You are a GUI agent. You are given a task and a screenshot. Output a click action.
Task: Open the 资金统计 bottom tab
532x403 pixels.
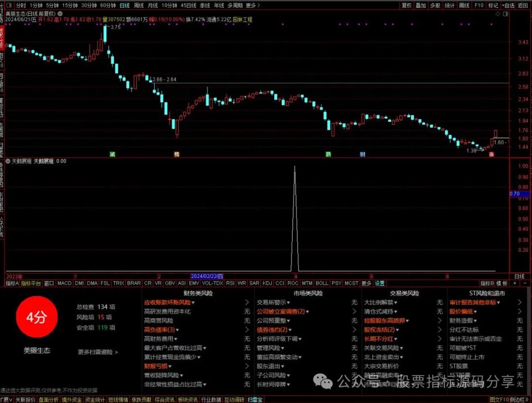95,400
